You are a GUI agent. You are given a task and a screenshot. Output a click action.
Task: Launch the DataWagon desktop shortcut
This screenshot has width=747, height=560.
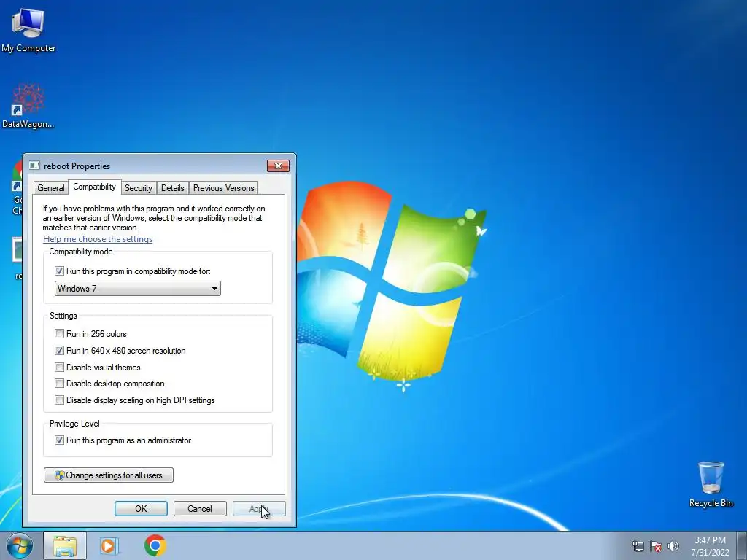coord(28,106)
